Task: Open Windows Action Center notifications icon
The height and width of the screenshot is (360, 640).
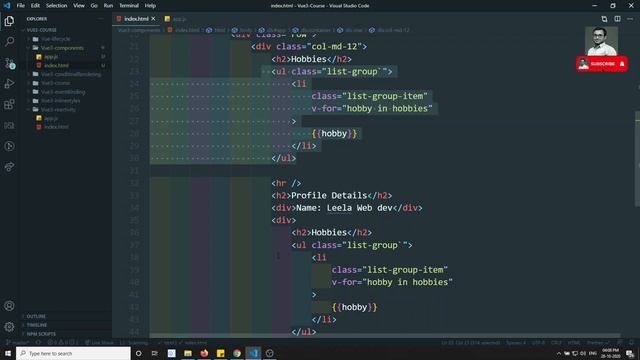Action: [630, 353]
